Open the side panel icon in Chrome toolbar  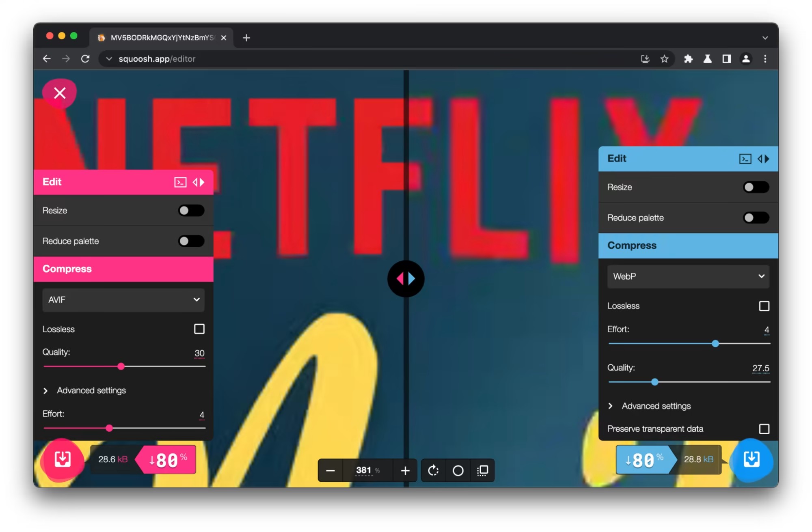pos(727,59)
